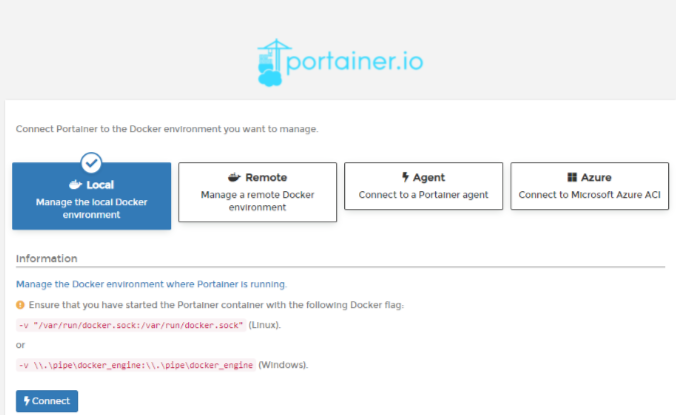Screen dimensions: 676x415
Task: Click the bolt icon in Connect button
Action: (27, 401)
